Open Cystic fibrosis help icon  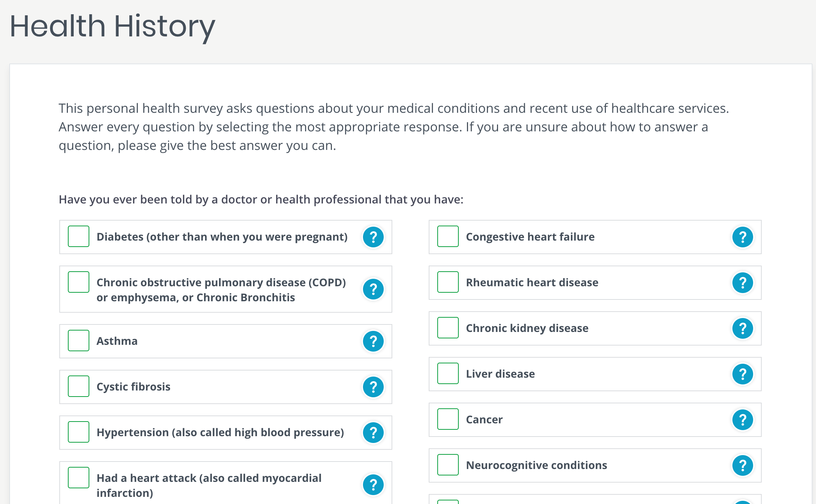pos(373,387)
